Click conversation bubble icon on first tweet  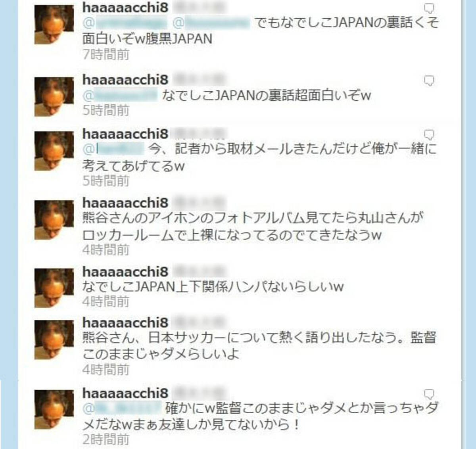click(x=429, y=8)
